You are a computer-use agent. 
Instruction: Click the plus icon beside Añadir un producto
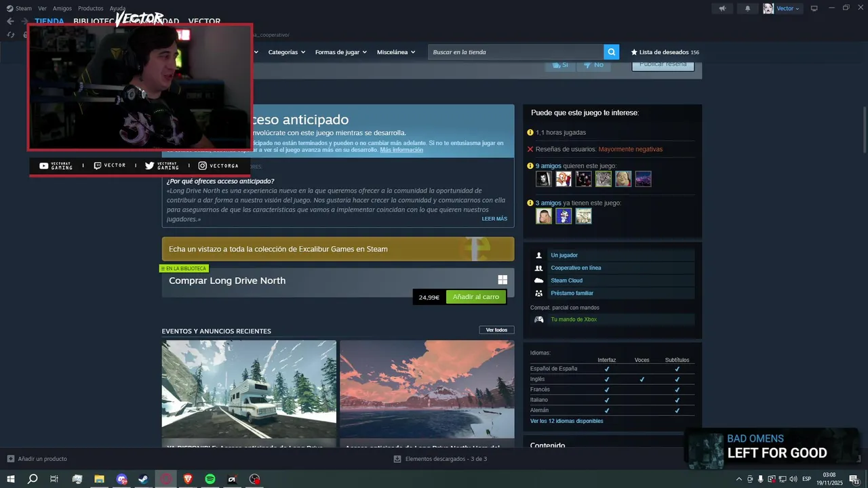click(10, 459)
